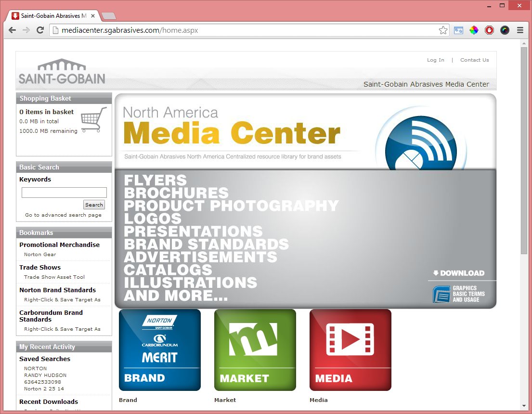Click the Media Center banner title
The height and width of the screenshot is (414, 532).
coord(232,133)
